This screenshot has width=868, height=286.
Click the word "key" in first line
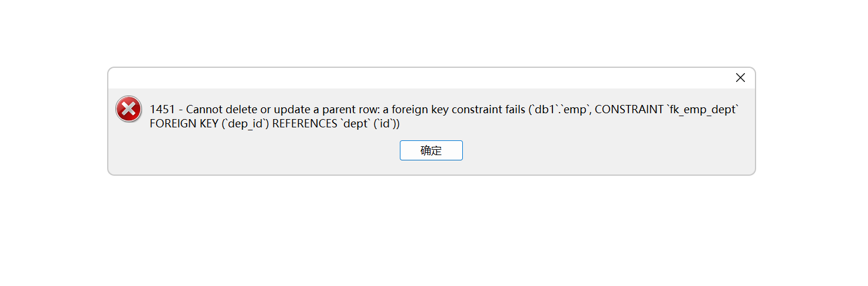point(439,110)
